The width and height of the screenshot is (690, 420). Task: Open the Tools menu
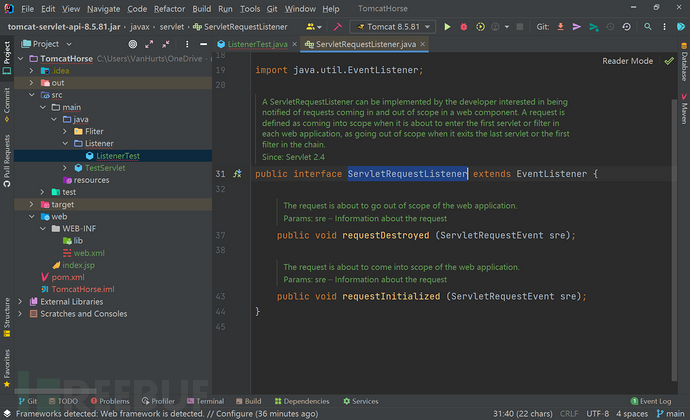coord(250,9)
